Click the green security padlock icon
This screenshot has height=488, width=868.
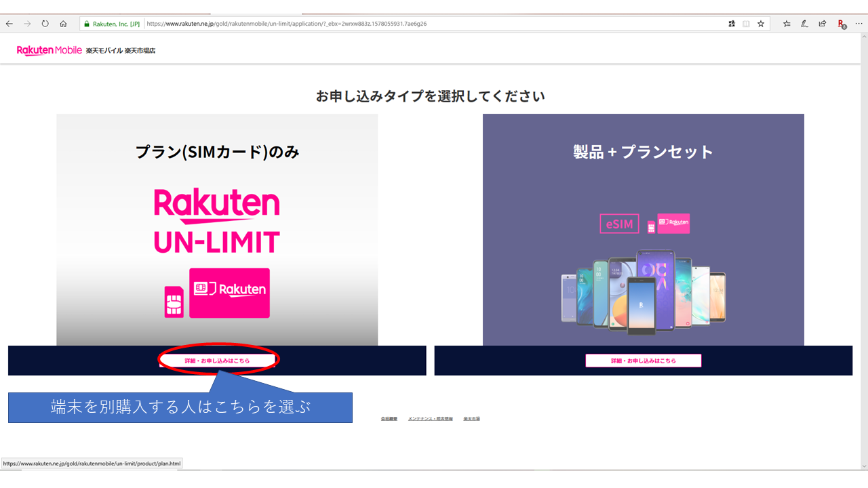point(86,24)
